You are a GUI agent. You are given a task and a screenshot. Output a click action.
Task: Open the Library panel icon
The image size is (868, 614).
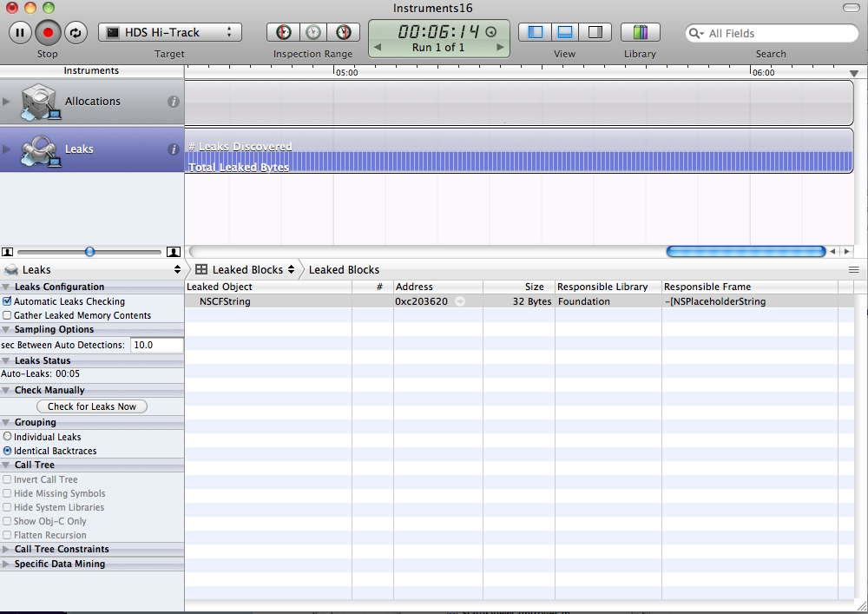(640, 33)
